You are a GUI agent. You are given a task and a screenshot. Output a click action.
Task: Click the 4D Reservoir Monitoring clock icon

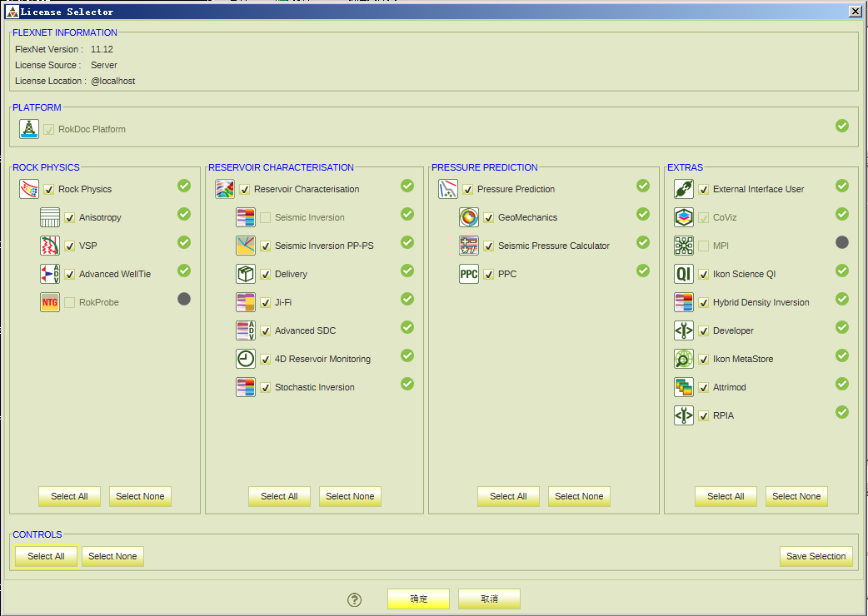tap(246, 358)
